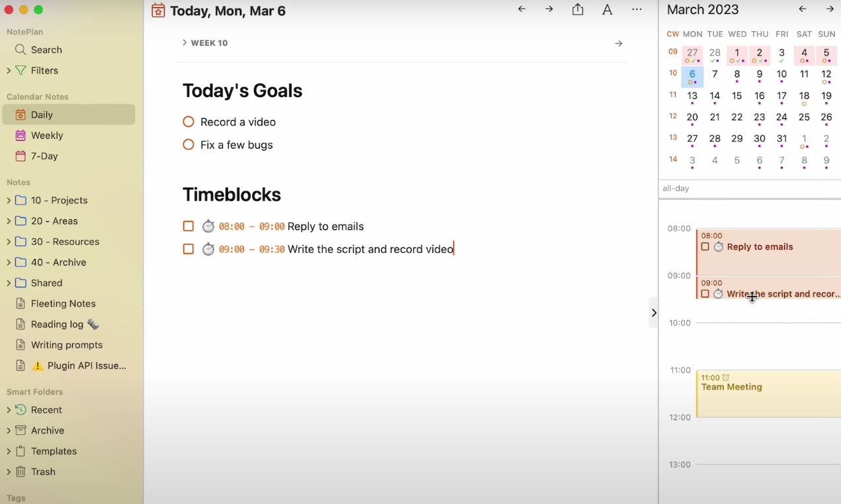Open the 'Fleeting Notes' note

coord(63,303)
